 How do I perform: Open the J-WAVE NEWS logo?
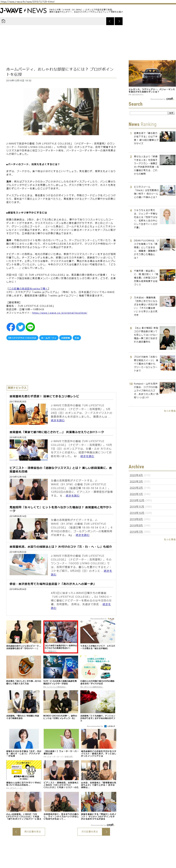[23, 11]
